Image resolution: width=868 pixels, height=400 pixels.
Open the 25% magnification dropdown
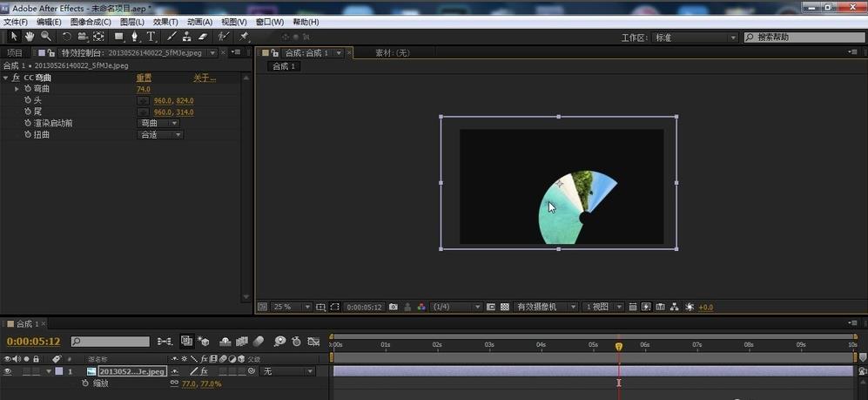(292, 307)
